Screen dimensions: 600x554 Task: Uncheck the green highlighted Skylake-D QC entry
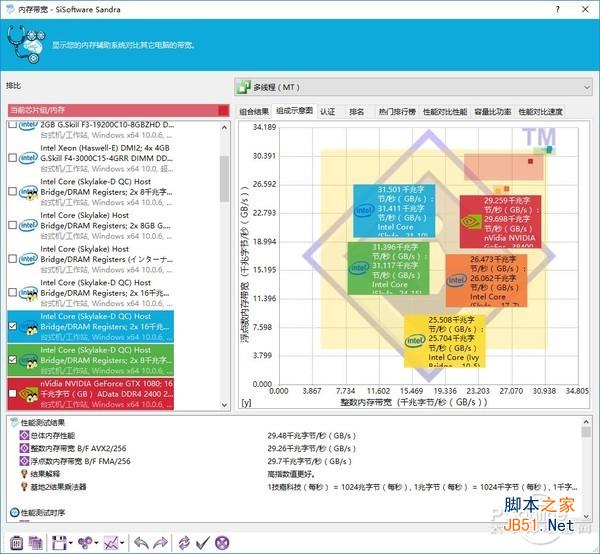pos(13,360)
